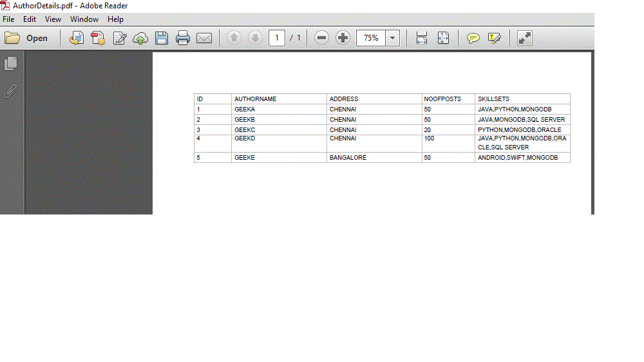Go to previous page up arrow
Viewport: 644px width, 362px height.
234,38
